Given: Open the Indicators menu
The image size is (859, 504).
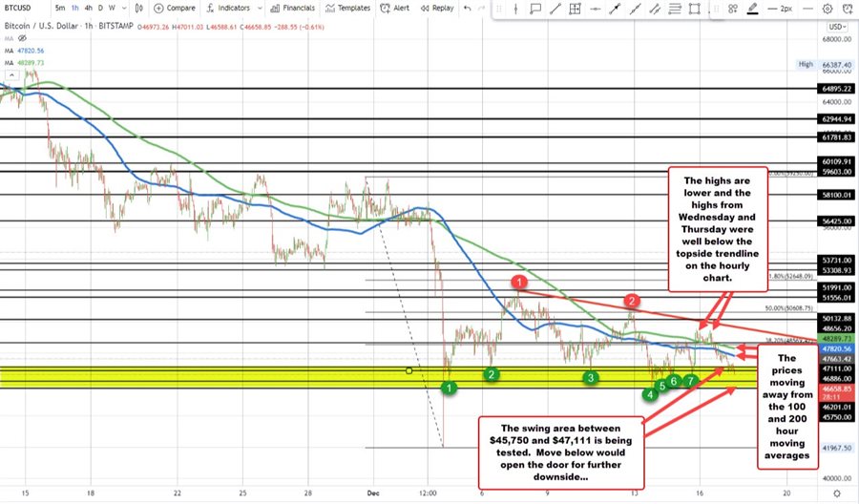Looking at the screenshot, I should (220, 8).
